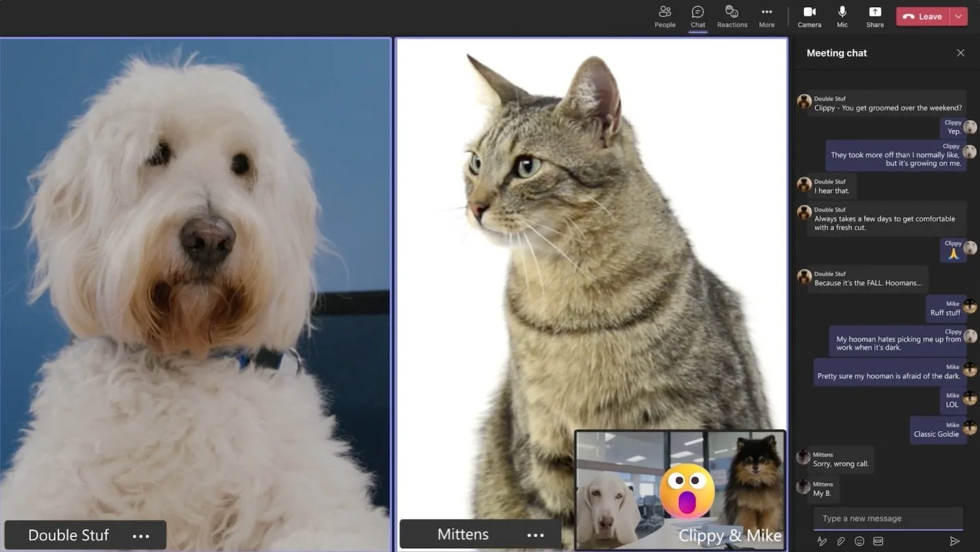Screen dimensions: 980x552
Task: Open the message Format options icon
Action: 822,541
